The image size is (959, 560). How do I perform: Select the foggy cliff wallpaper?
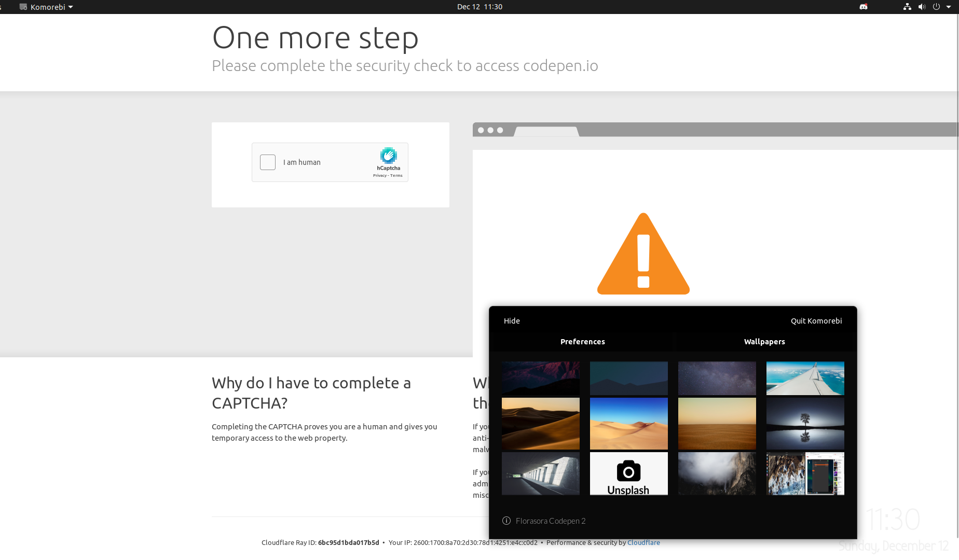pyautogui.click(x=717, y=473)
